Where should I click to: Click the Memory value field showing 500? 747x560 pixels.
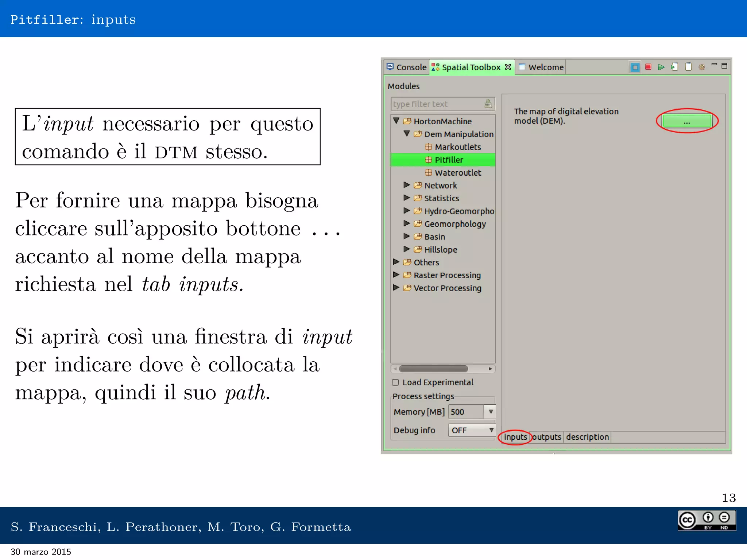[x=466, y=412]
